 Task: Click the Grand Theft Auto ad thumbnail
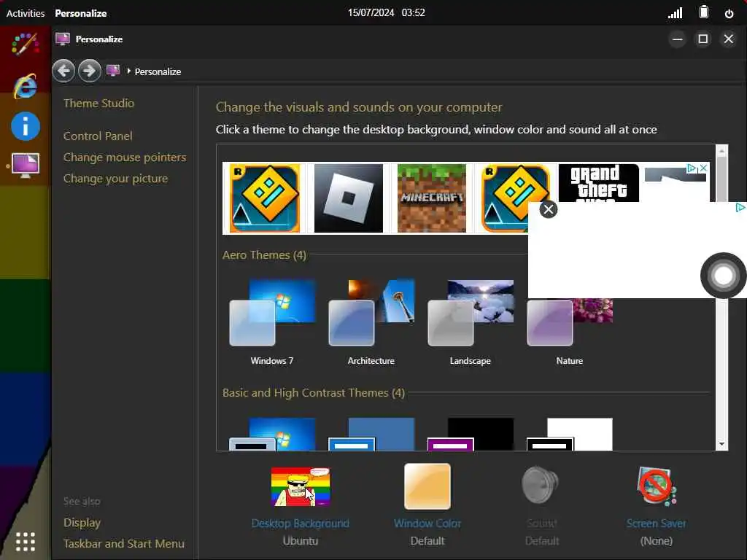coord(598,183)
